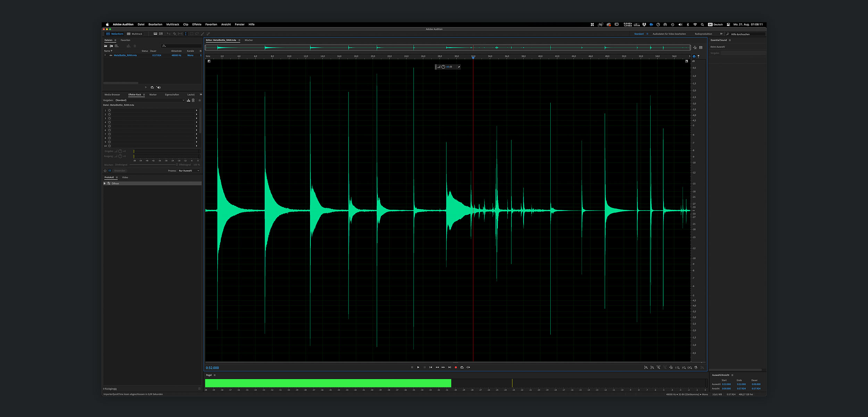Select the Time Selection tool
The height and width of the screenshot is (417, 868).
coord(186,34)
